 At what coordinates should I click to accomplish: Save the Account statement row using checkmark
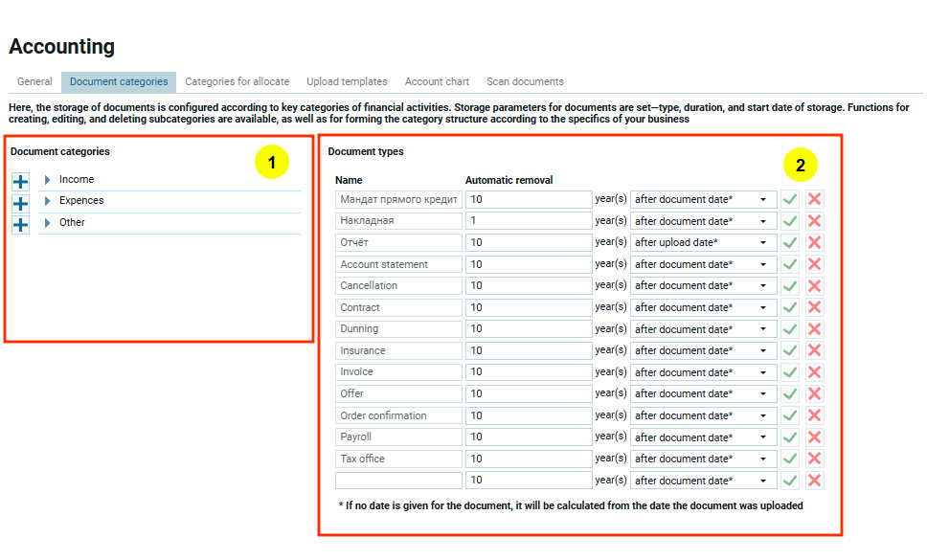[x=790, y=264]
